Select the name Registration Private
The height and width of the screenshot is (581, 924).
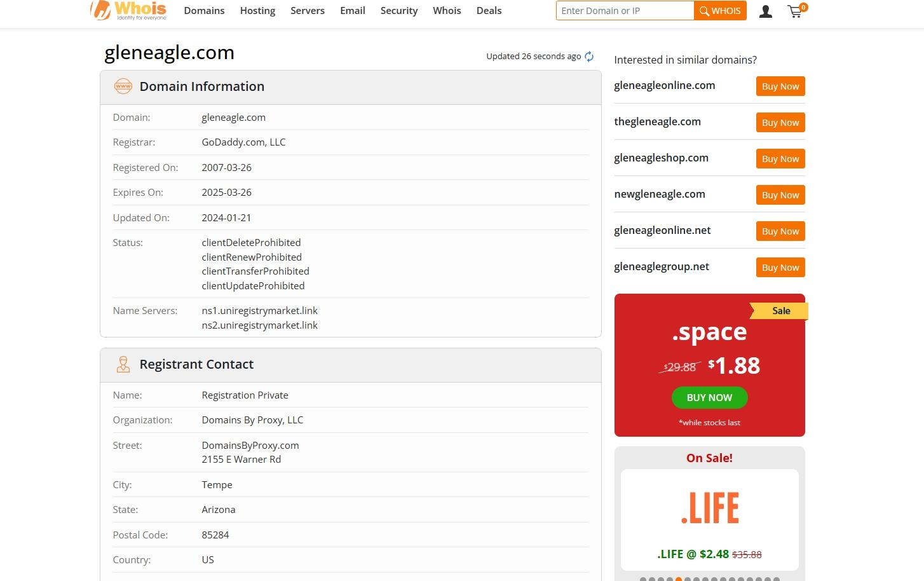pos(245,395)
